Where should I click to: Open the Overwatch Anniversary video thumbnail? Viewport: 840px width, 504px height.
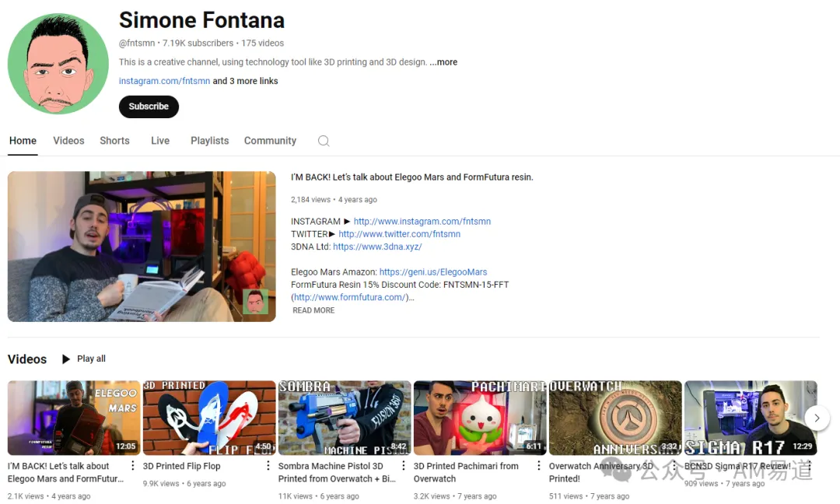pos(615,418)
